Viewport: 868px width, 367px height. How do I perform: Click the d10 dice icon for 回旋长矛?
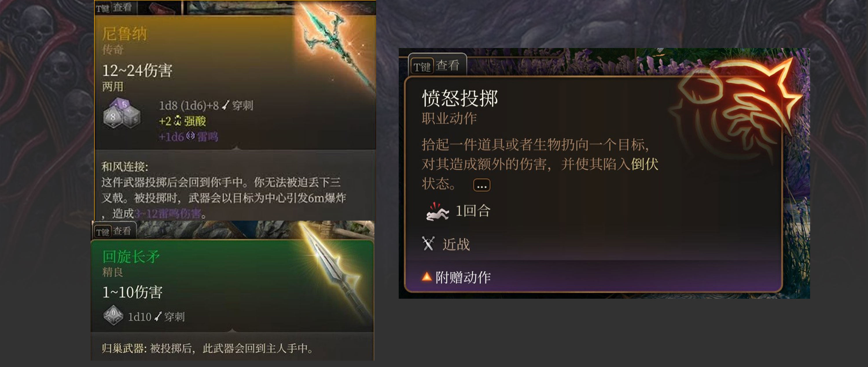pos(113,315)
